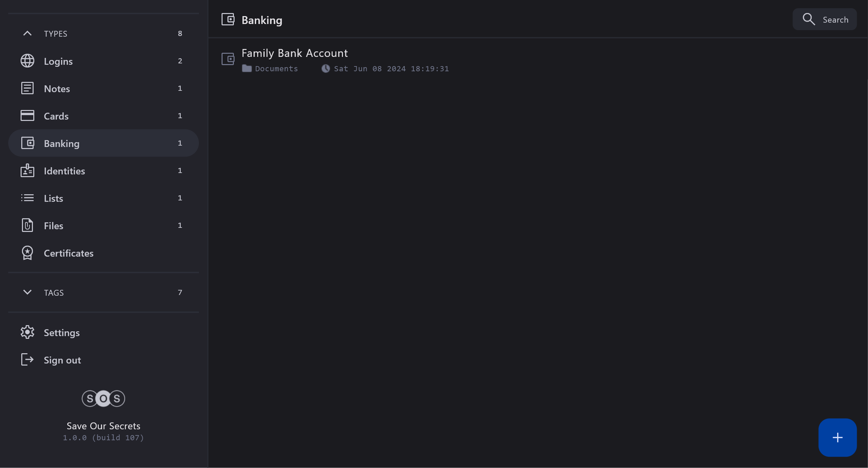Viewport: 868px width, 468px height.
Task: Click the Notes document icon
Action: click(27, 88)
